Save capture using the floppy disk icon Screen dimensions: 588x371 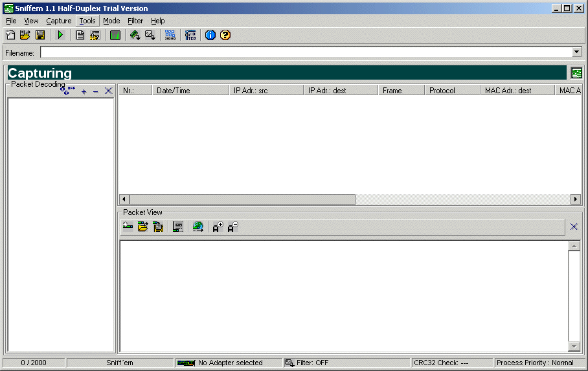tap(40, 35)
